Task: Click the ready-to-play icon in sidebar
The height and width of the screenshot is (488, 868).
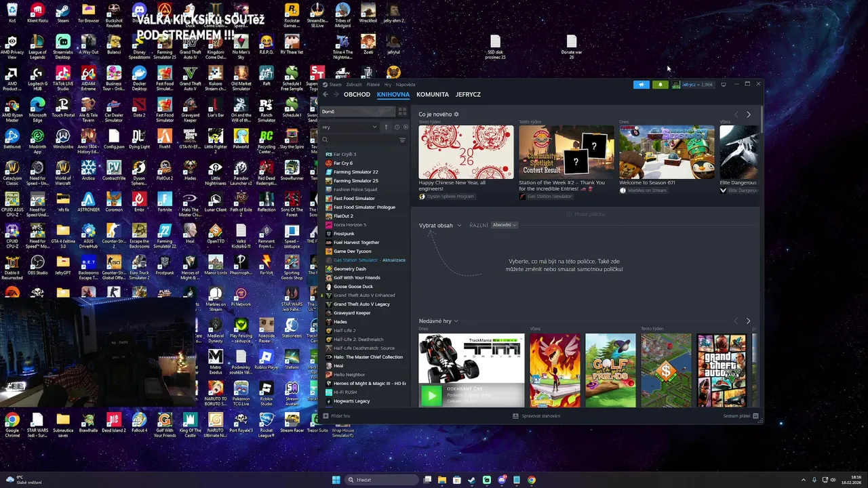Action: 406,127
